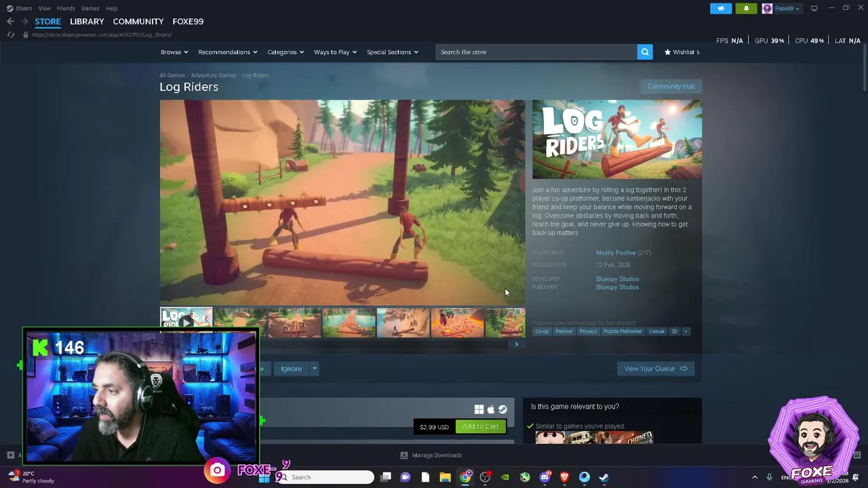The image size is (868, 488).
Task: Click the microphone tray icon
Action: click(x=769, y=477)
